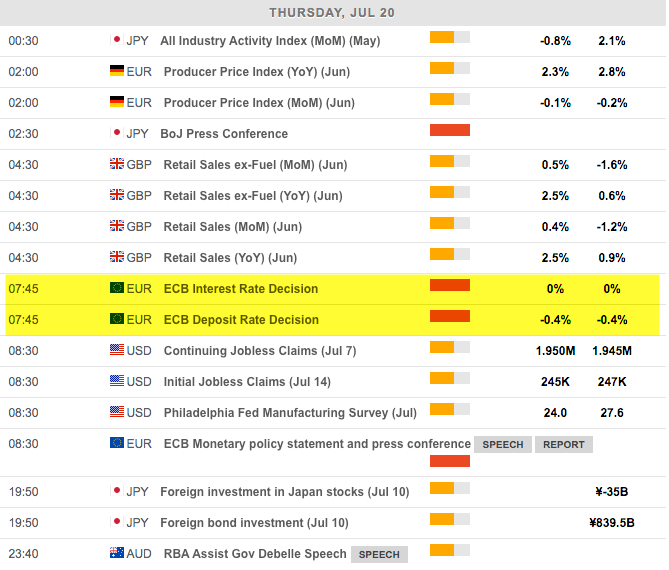Click the 2.1% value for All Industry Activity Index
This screenshot has width=669, height=570.
click(612, 41)
